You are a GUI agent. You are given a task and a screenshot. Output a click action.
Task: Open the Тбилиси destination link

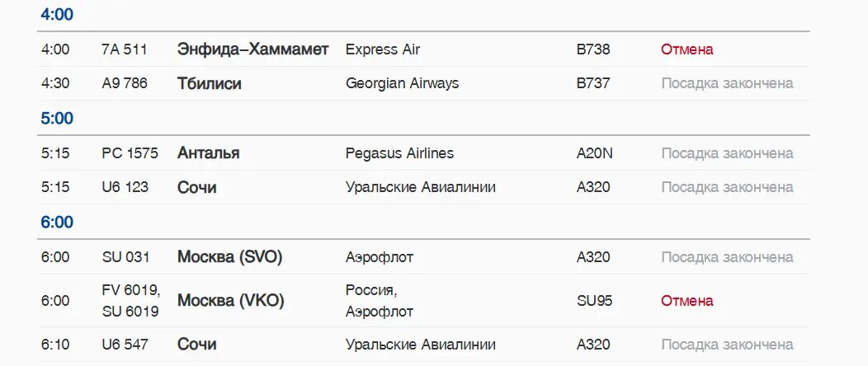pos(210,83)
